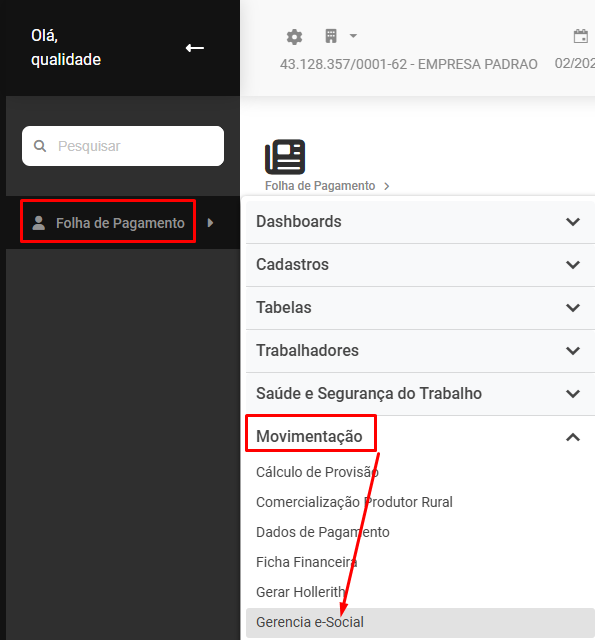The image size is (595, 640).
Task: Click the settings gear icon
Action: (x=294, y=37)
